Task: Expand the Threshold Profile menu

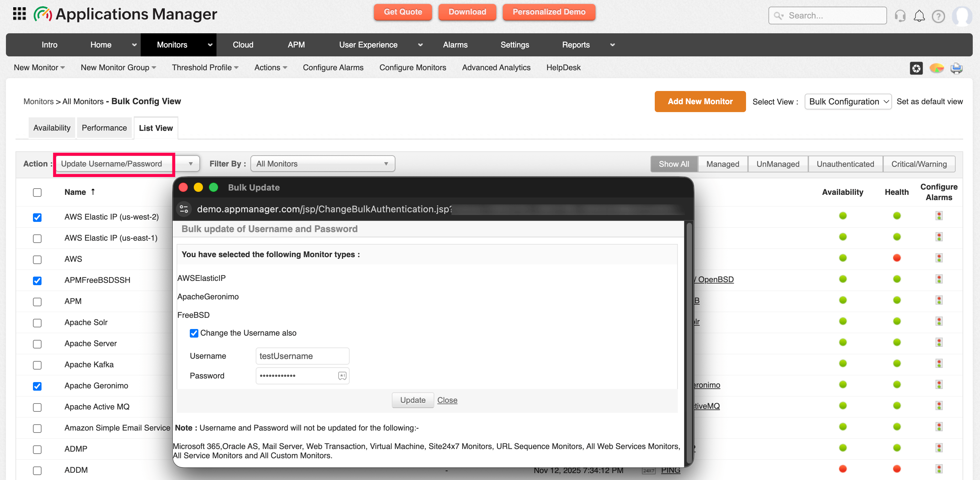Action: pyautogui.click(x=205, y=68)
